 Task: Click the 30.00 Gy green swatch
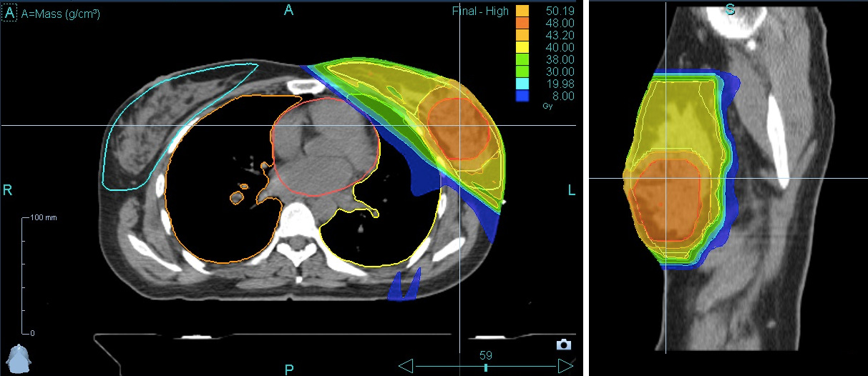[x=522, y=71]
